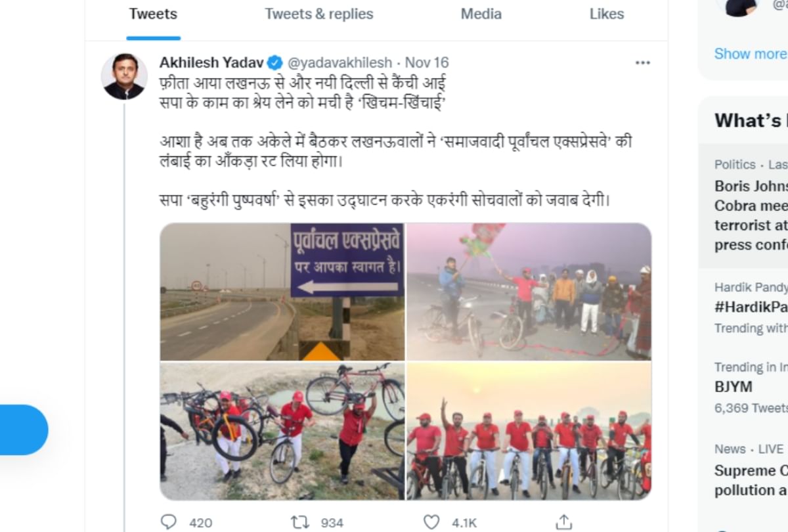Open the Purvanchal Expressway signboard photo
The height and width of the screenshot is (532, 788).
282,292
